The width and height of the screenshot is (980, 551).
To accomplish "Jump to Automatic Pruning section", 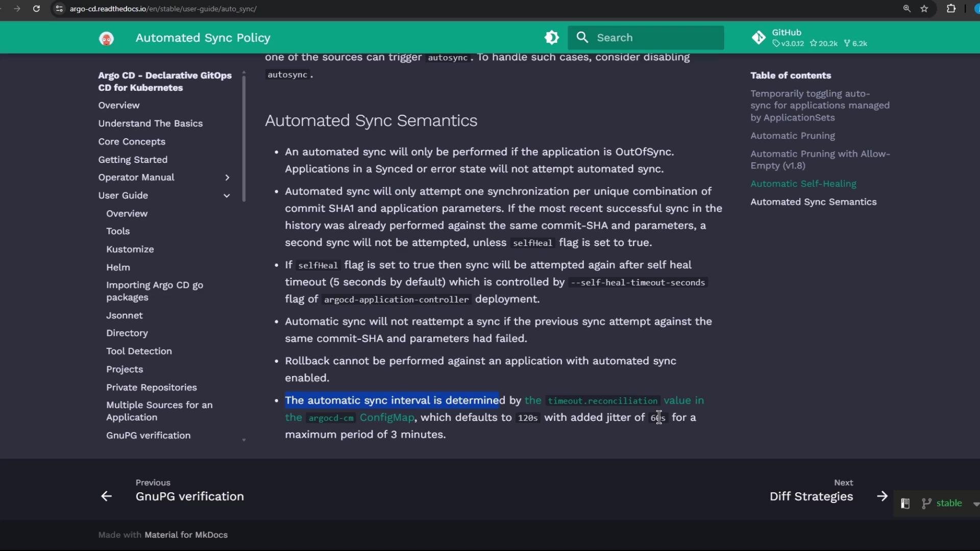I will point(793,136).
